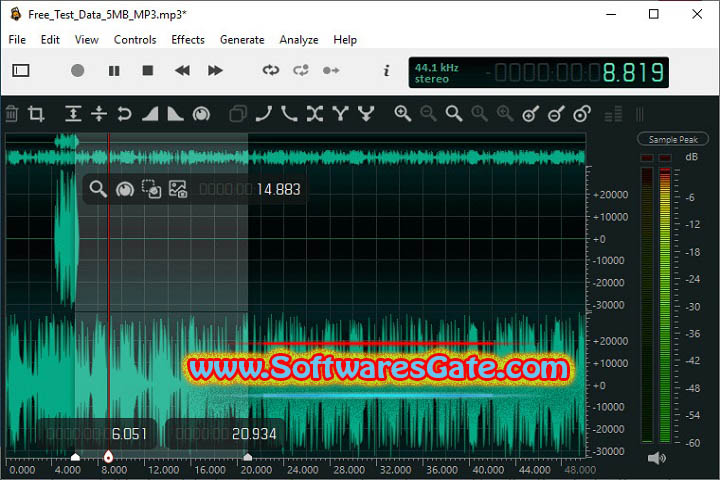720x480 pixels.
Task: Pause playback
Action: tap(114, 71)
